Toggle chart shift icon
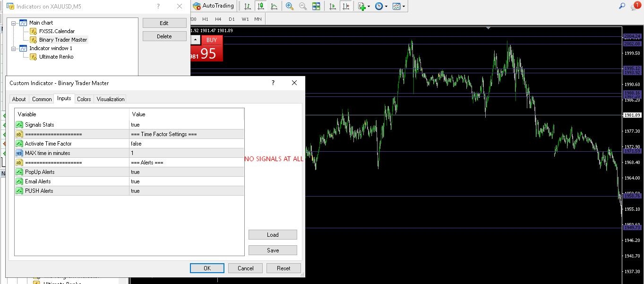The image size is (644, 284). pyautogui.click(x=346, y=6)
